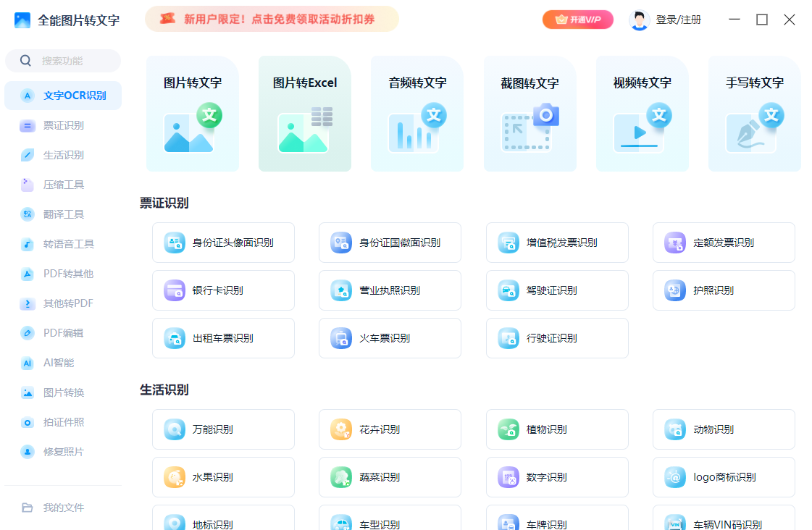Image resolution: width=812 pixels, height=530 pixels.
Task: Click the 生活识别 section heading
Action: click(164, 390)
